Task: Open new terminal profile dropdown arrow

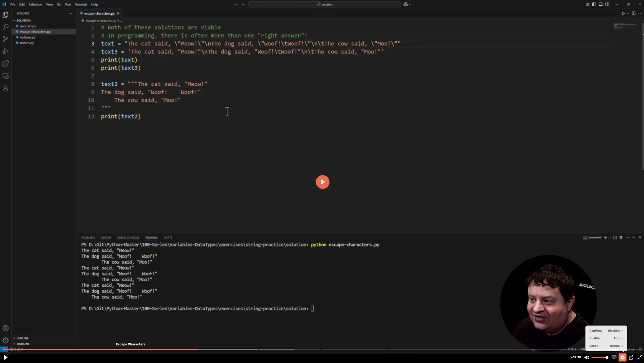Action: [609, 237]
